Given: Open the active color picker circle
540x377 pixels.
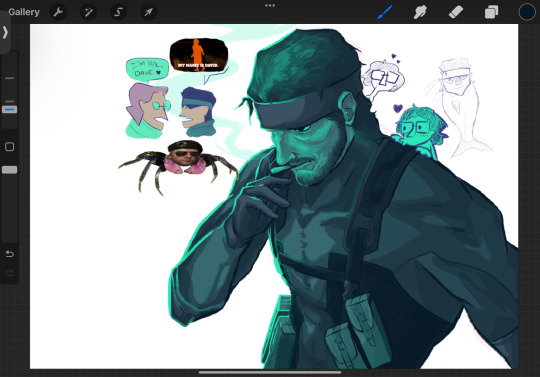Looking at the screenshot, I should pos(527,12).
